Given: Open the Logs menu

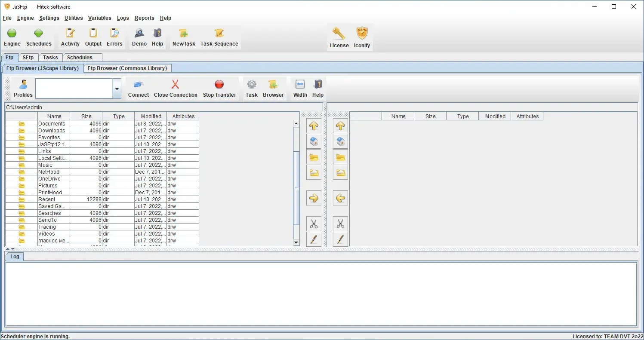Looking at the screenshot, I should pos(123,18).
